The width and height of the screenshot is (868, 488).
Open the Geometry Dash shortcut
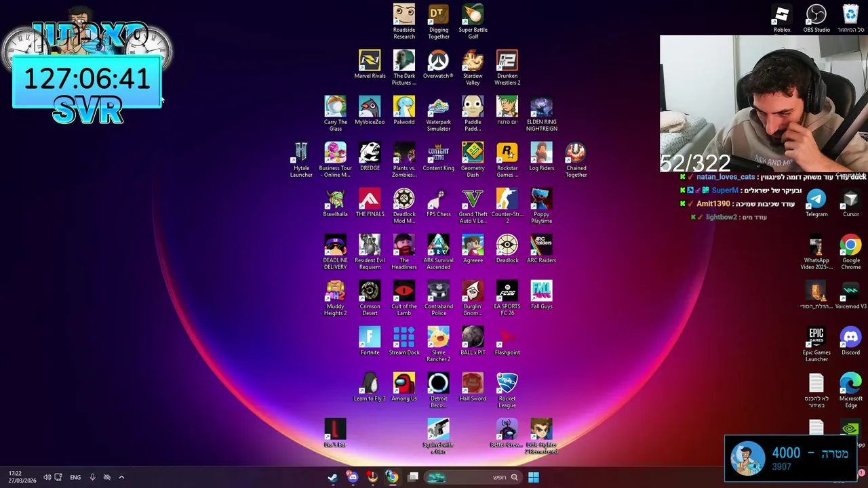(473, 160)
